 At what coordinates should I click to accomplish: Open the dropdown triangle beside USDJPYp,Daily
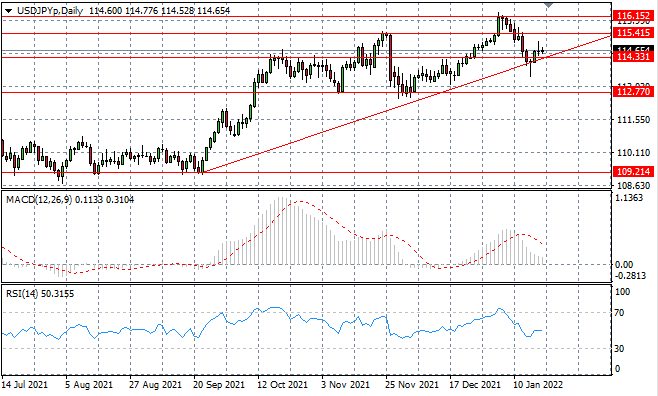(8, 10)
